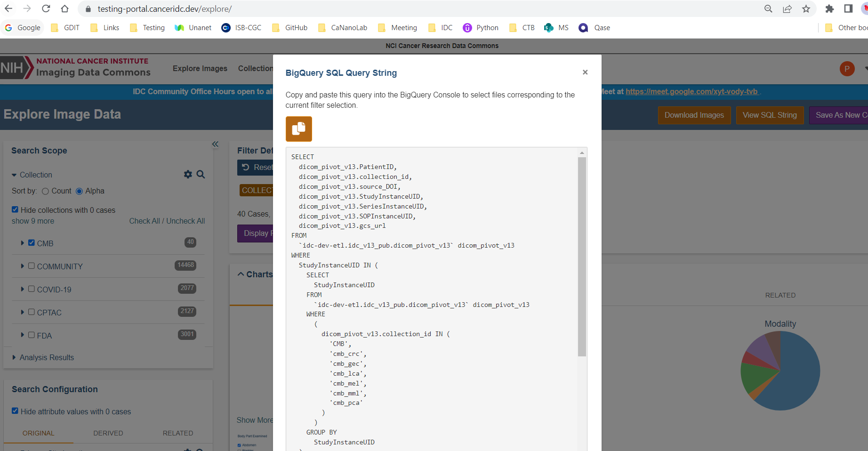Screen dimensions: 868x451
Task: Open the gear icon below the ORIGINAL tab
Action: [188, 450]
